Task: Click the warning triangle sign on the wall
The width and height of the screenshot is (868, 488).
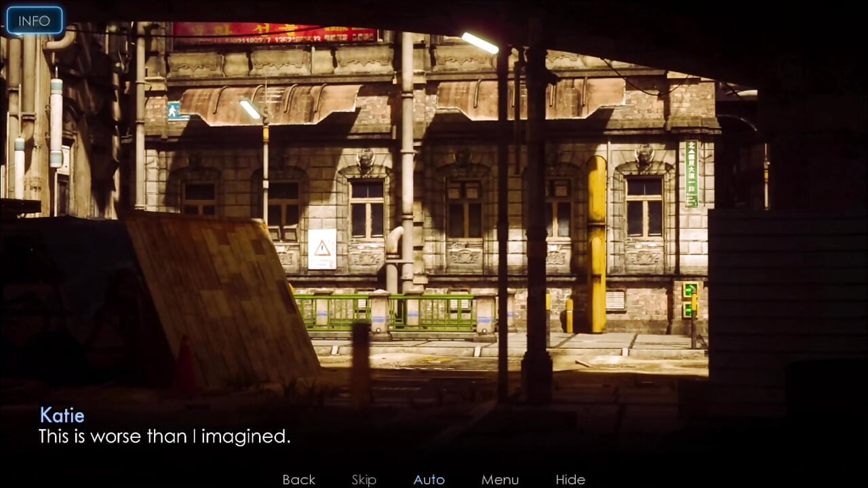Action: coord(322,249)
